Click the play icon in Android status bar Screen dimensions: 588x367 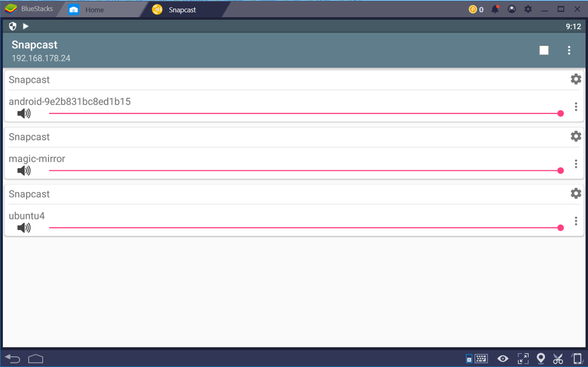click(x=25, y=26)
